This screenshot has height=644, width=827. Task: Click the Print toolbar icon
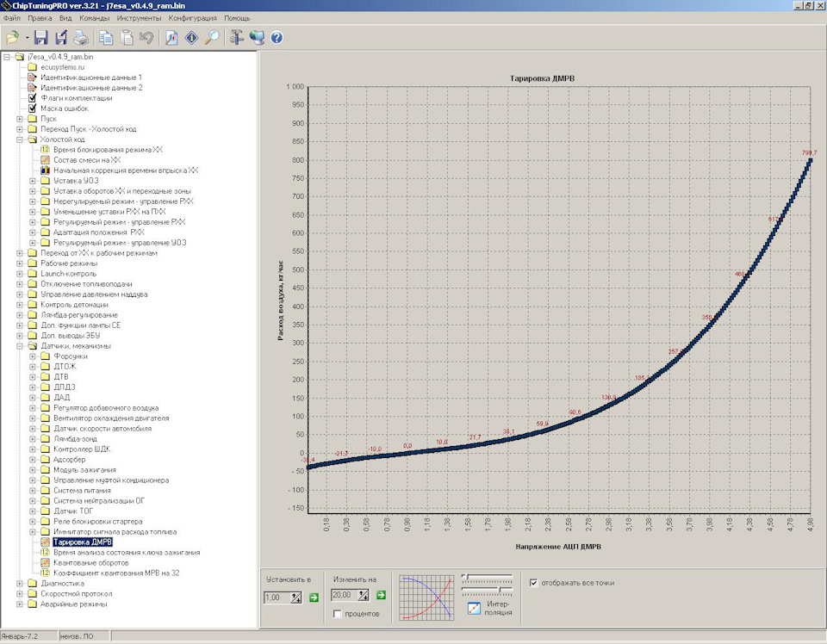click(79, 38)
